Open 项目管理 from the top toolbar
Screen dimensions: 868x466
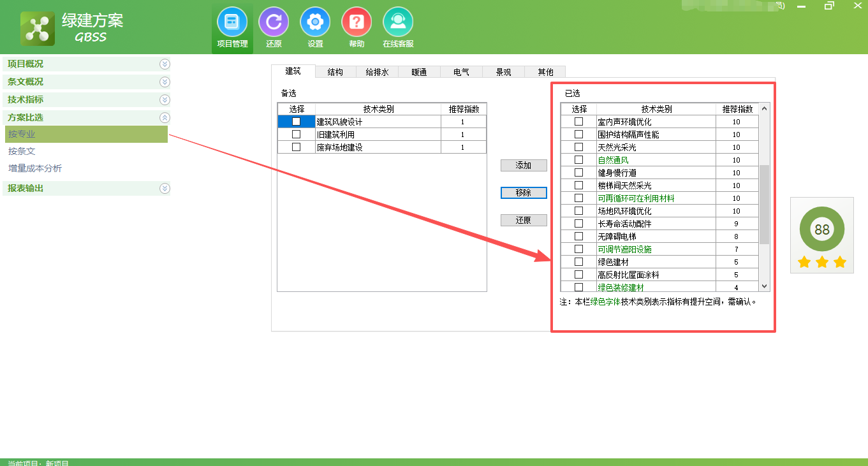pos(232,27)
